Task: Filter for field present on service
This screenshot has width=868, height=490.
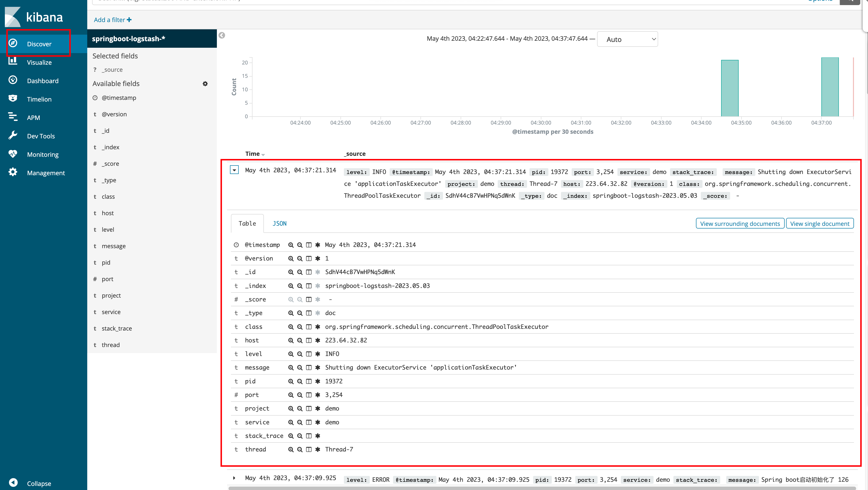Action: coord(317,422)
